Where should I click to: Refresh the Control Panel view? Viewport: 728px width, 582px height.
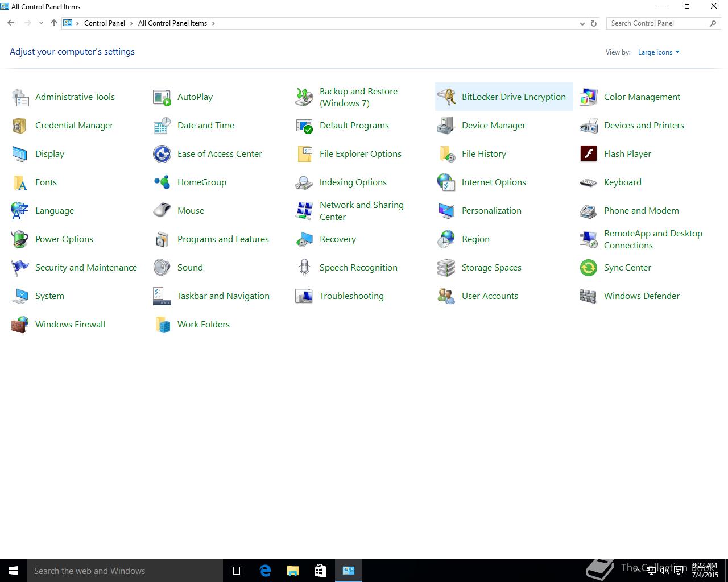(594, 23)
